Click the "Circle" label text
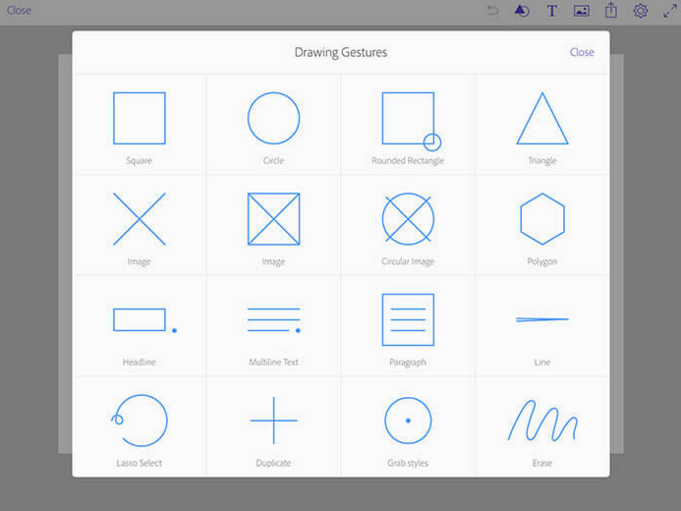The height and width of the screenshot is (511, 681). [274, 161]
